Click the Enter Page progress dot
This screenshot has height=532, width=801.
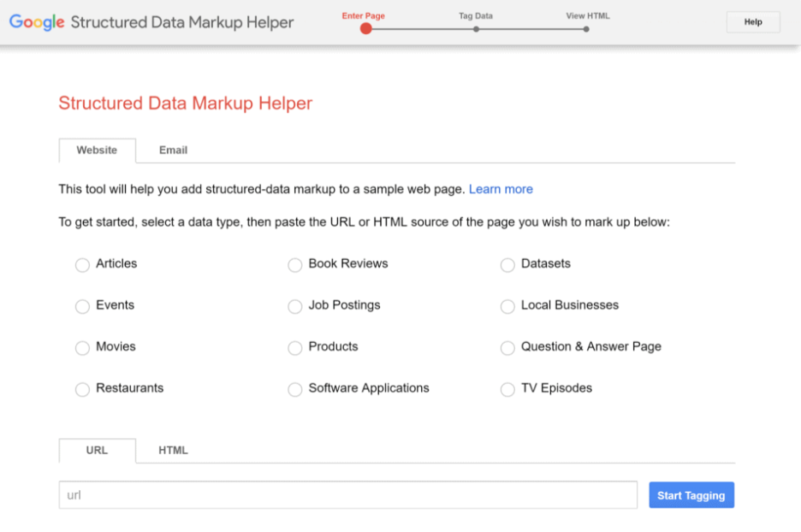(x=365, y=28)
